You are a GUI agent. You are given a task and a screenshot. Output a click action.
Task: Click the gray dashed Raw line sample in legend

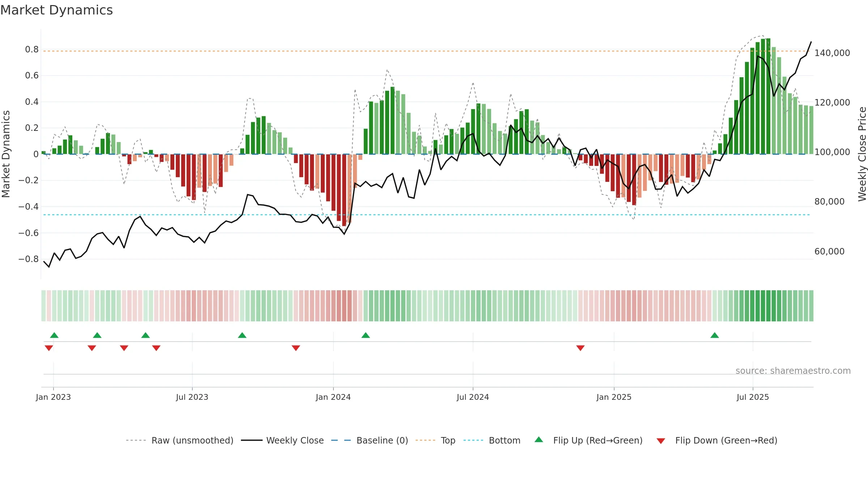click(x=136, y=440)
